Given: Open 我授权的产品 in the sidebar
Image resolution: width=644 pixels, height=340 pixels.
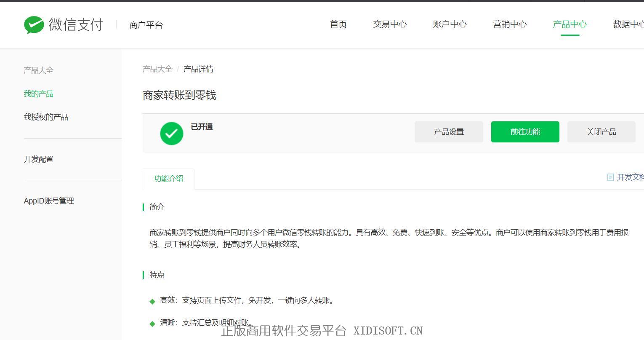Looking at the screenshot, I should pyautogui.click(x=46, y=117).
